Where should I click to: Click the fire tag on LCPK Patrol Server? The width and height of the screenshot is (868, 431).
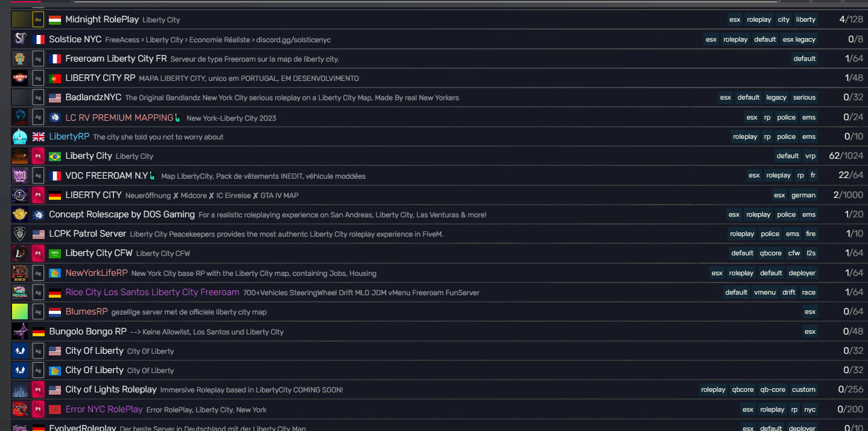click(811, 234)
